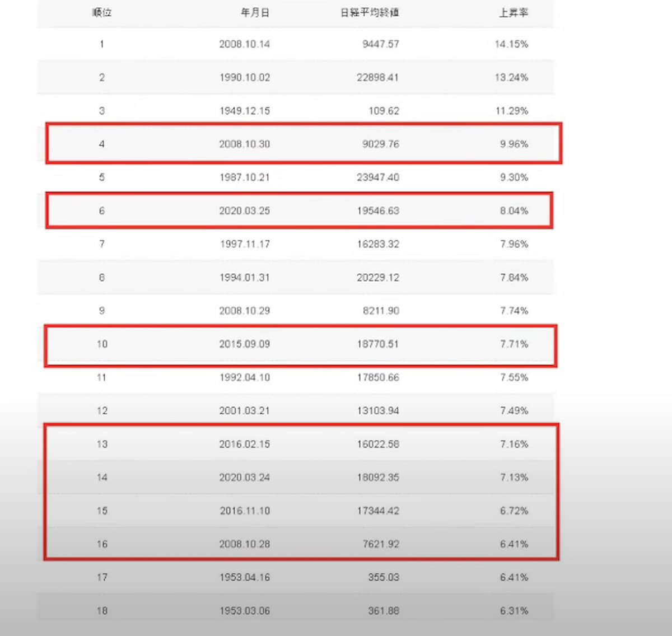Select the closing value 16022.58

(377, 444)
